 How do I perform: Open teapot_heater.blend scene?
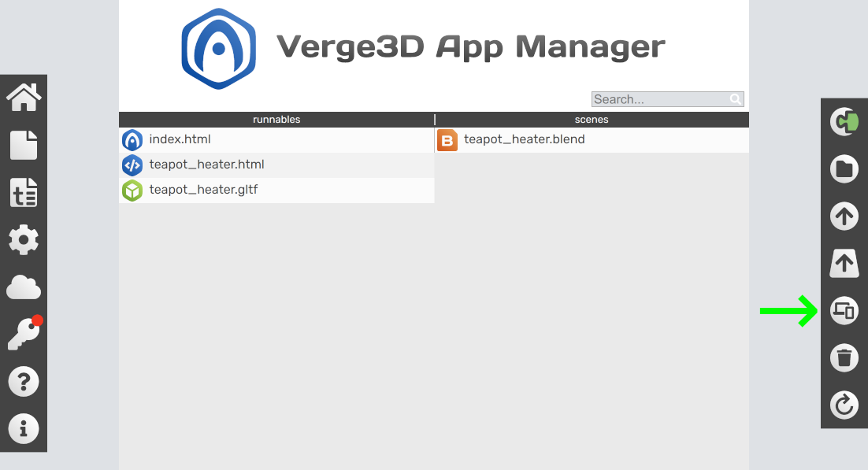coord(525,139)
